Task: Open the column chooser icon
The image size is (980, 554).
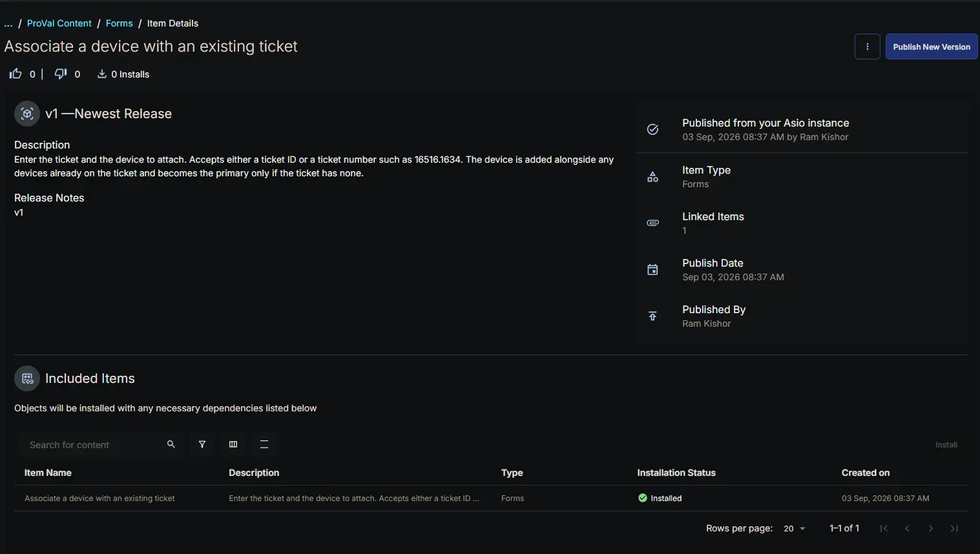Action: point(233,444)
